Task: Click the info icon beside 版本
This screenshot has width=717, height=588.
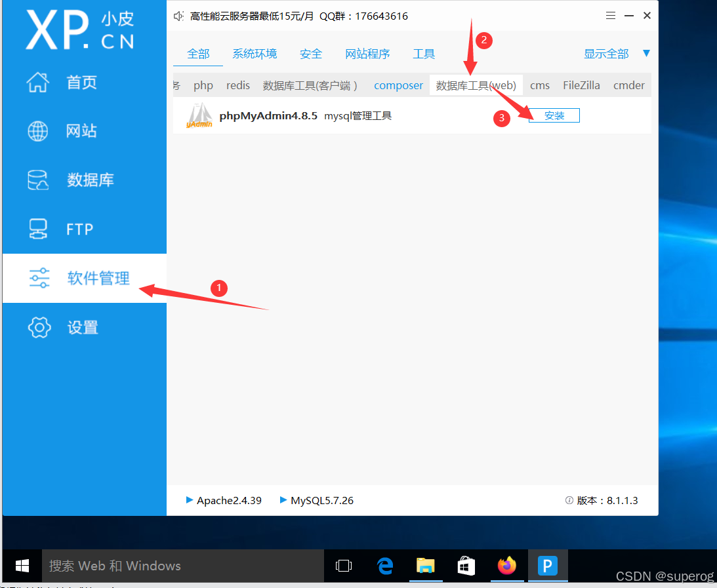Action: coord(569,500)
